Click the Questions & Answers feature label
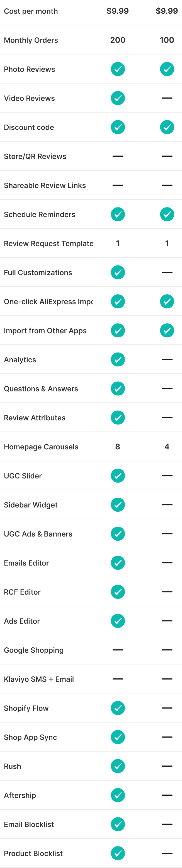This screenshot has width=182, height=868. click(x=41, y=388)
